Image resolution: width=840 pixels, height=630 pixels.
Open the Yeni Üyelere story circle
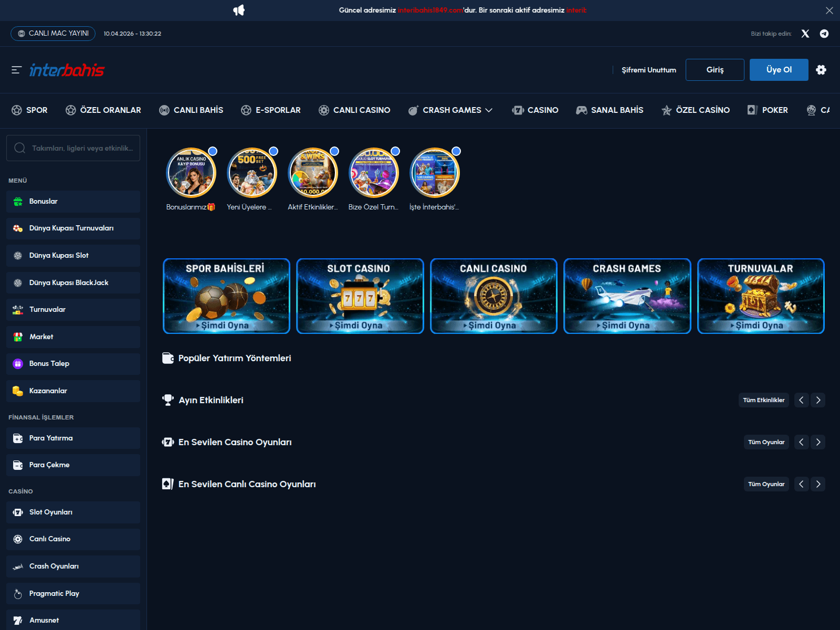coord(252,173)
